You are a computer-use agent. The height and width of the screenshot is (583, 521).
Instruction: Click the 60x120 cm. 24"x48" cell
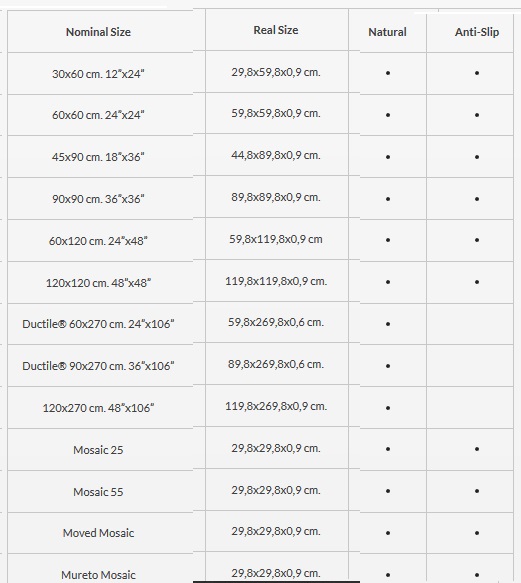98,241
